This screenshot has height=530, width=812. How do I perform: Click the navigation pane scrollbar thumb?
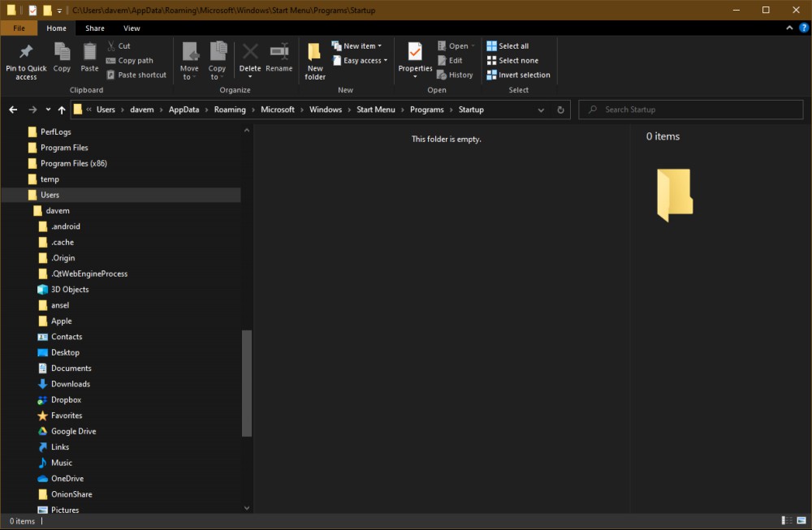coord(247,383)
